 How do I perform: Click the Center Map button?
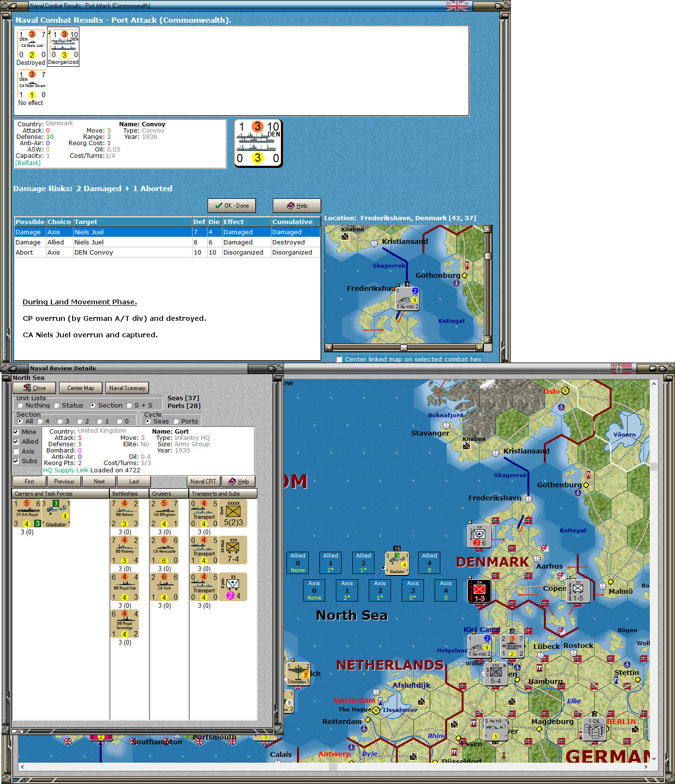[81, 388]
